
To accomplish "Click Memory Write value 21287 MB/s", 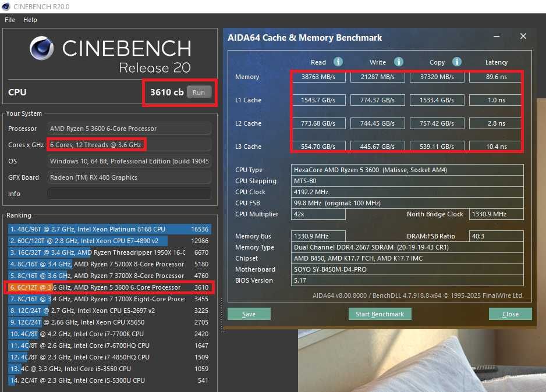I will click(377, 77).
